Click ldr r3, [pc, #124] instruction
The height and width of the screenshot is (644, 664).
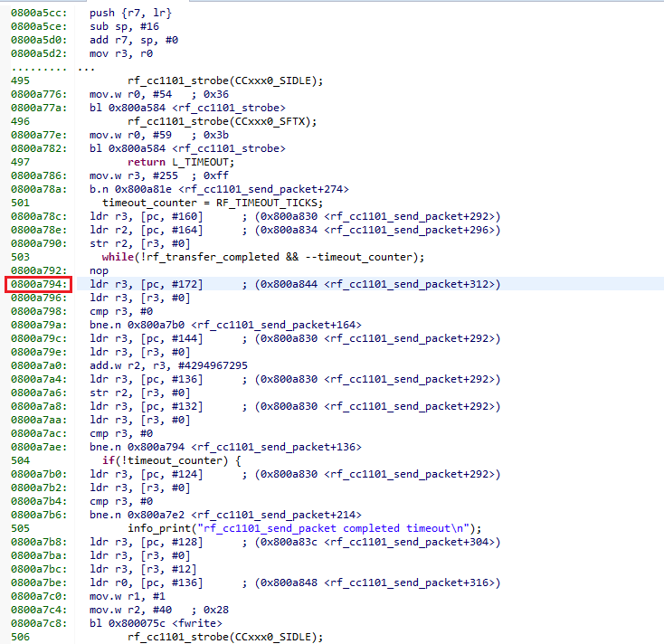295,474
